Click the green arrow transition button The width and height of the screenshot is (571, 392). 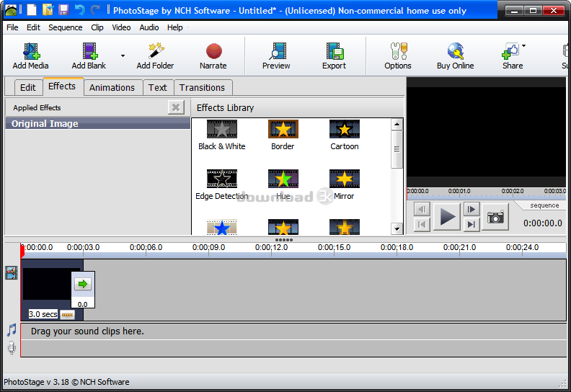point(83,284)
